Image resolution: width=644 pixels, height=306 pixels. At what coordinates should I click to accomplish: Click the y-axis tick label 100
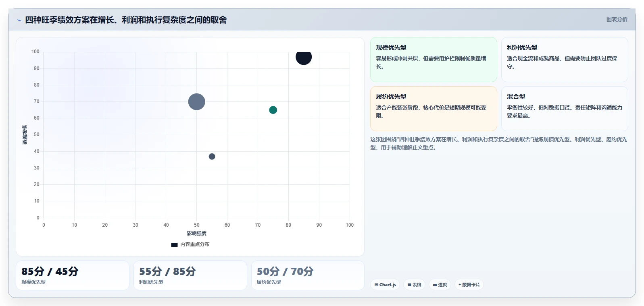35,52
